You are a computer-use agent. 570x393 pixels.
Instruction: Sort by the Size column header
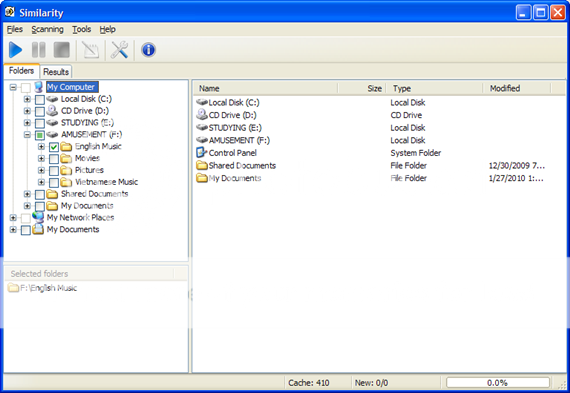361,88
